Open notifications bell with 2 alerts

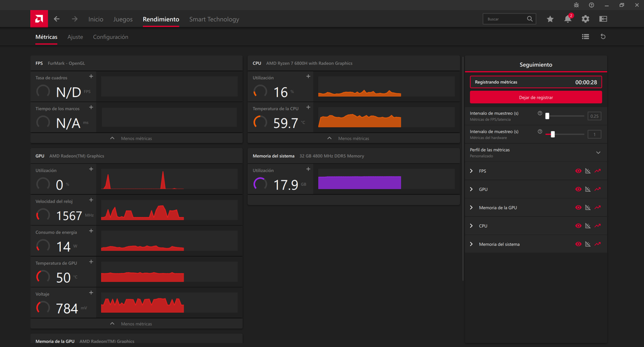[x=568, y=19]
